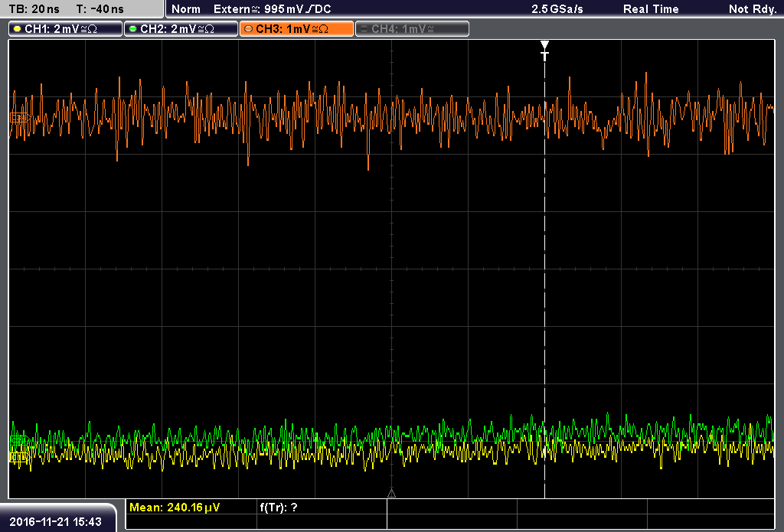Select the orange CH3 1 mV channel tab
Image resolution: width=784 pixels, height=532 pixels.
(296, 28)
